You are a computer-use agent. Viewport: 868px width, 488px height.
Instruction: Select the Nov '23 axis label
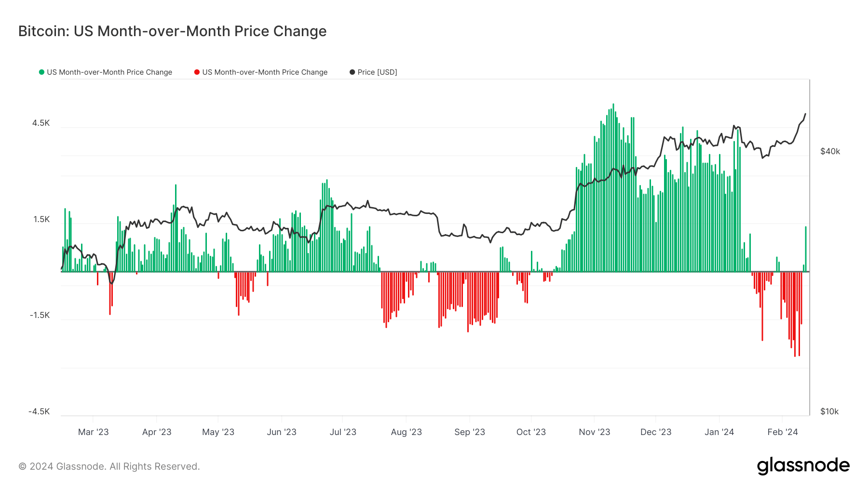pos(594,432)
